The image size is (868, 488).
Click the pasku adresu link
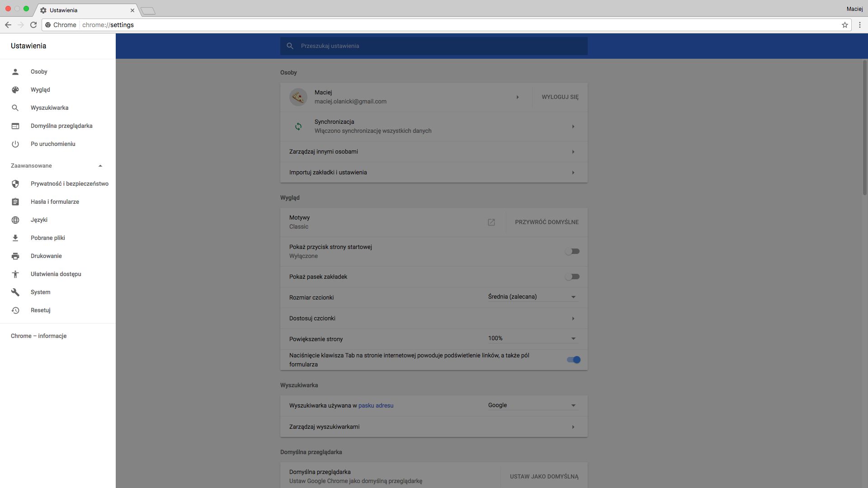(x=376, y=406)
